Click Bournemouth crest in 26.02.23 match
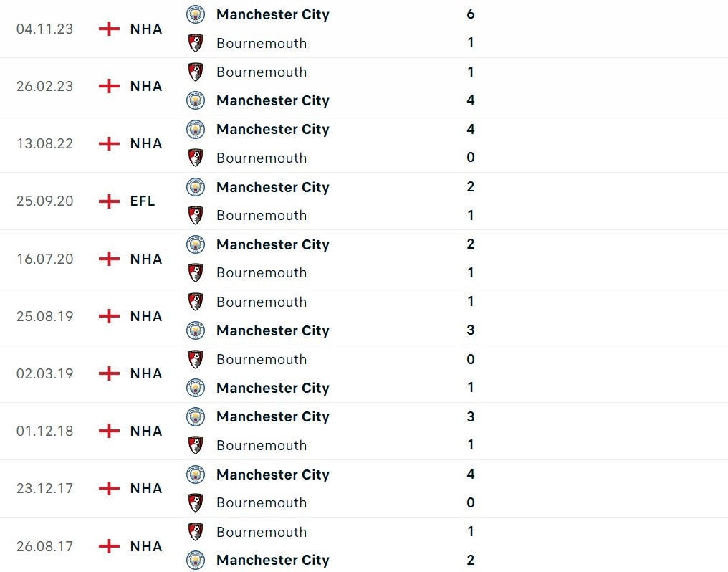 coord(195,72)
